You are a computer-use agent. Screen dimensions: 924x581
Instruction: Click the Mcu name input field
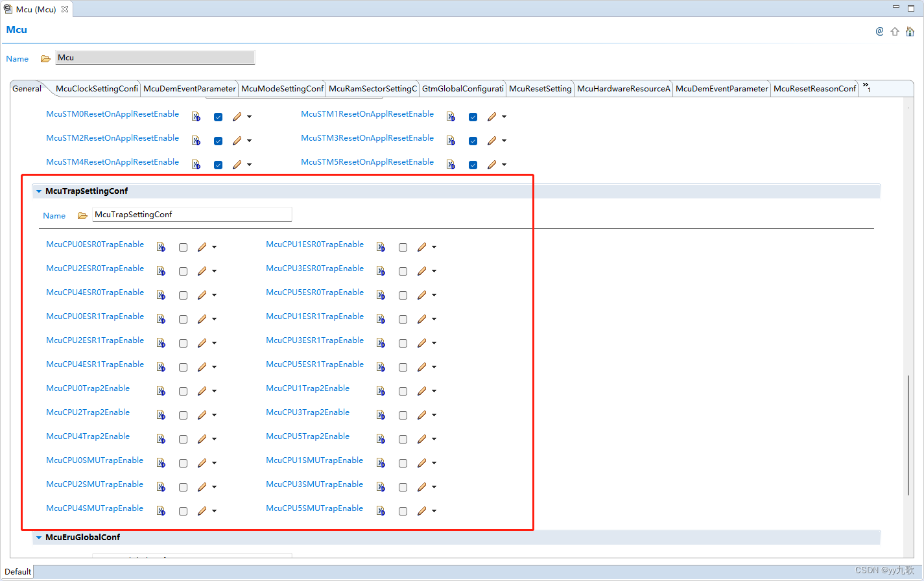155,58
